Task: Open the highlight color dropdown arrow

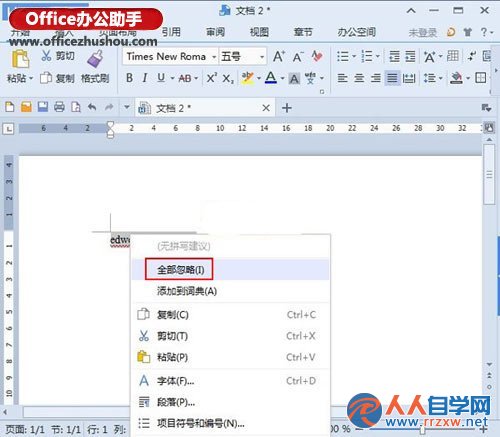Action: click(259, 78)
